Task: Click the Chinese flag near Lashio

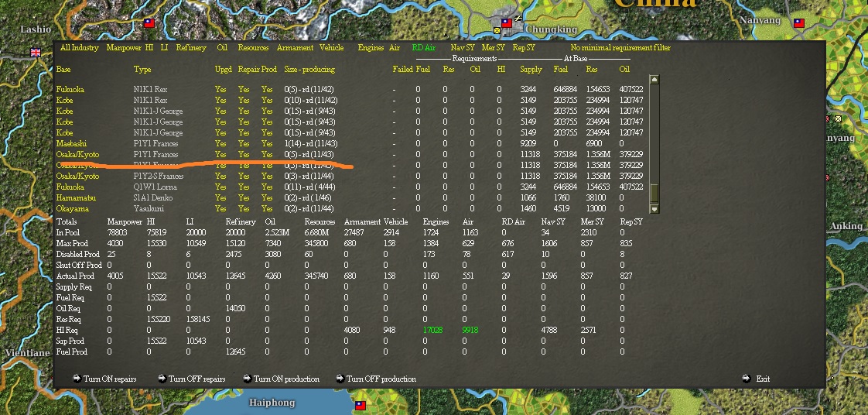Action: pos(149,23)
